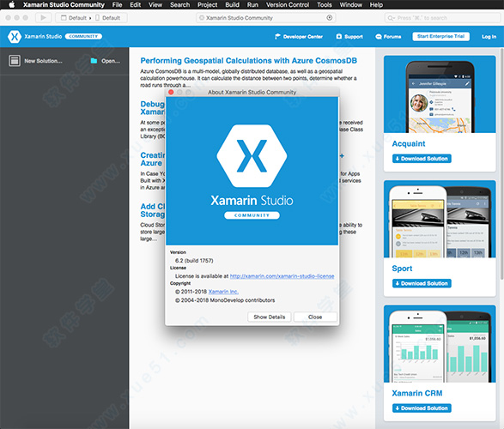Viewport: 504px width, 429px height.
Task: Click the MonoDevelop contributors copyright text
Action: click(x=225, y=300)
